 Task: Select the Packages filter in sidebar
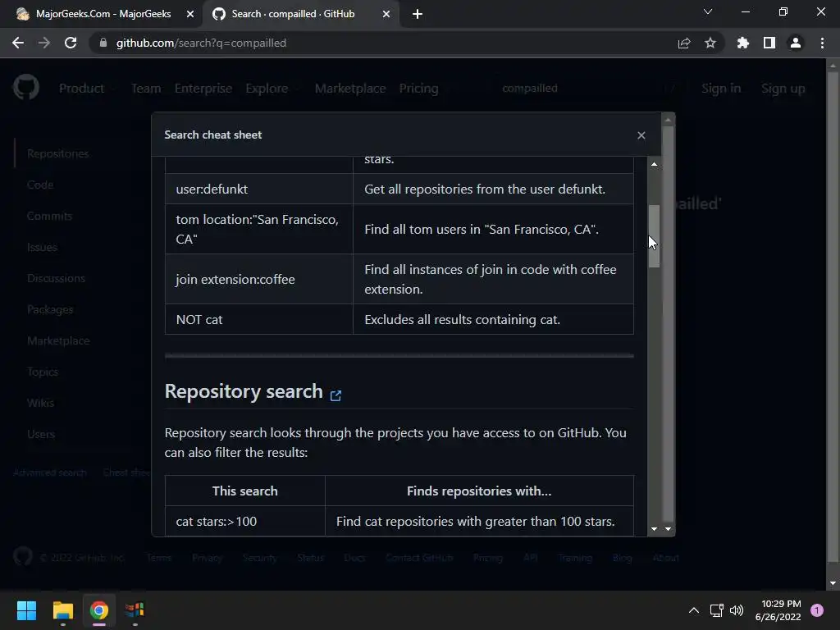pyautogui.click(x=50, y=309)
